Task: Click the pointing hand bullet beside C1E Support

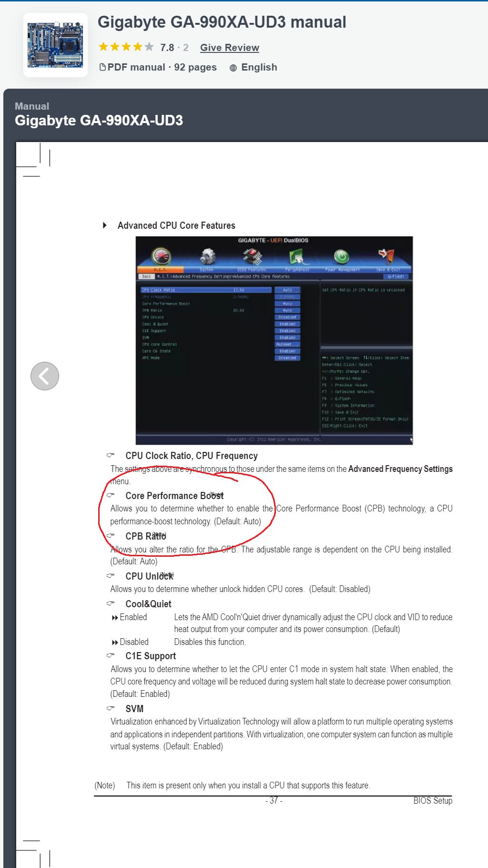Action: pos(111,655)
